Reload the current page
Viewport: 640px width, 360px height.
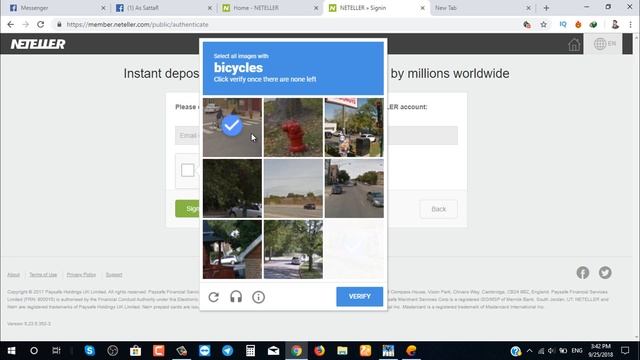click(x=40, y=24)
